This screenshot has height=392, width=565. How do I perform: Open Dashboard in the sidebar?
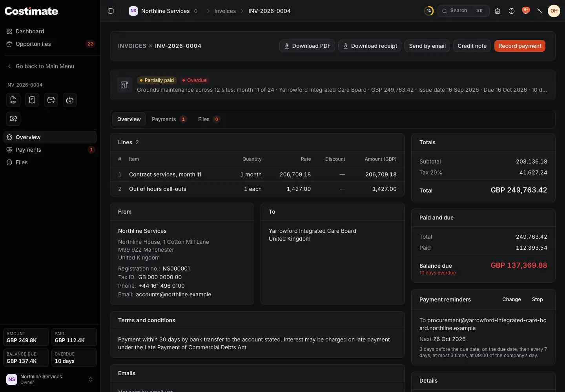[50, 31]
